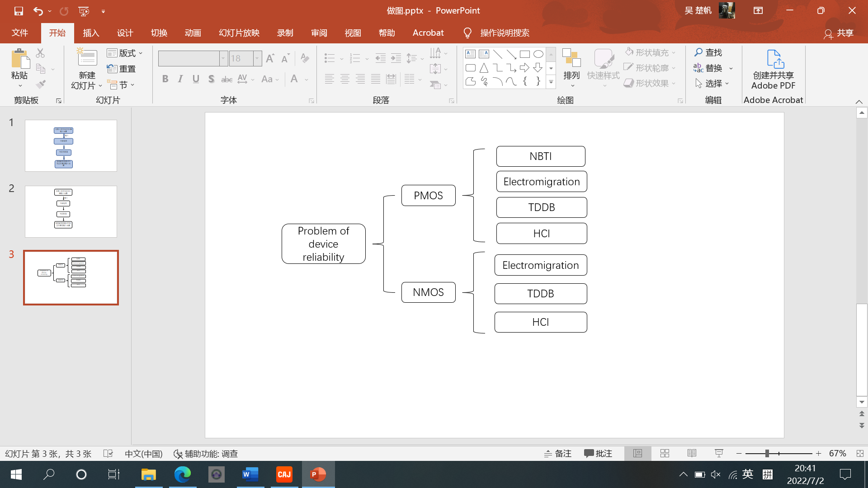Toggle the Notes pane
Screen dimensions: 868x488
558,453
